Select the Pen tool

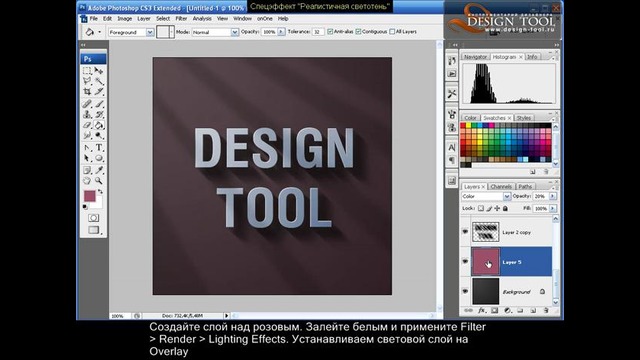click(87, 147)
